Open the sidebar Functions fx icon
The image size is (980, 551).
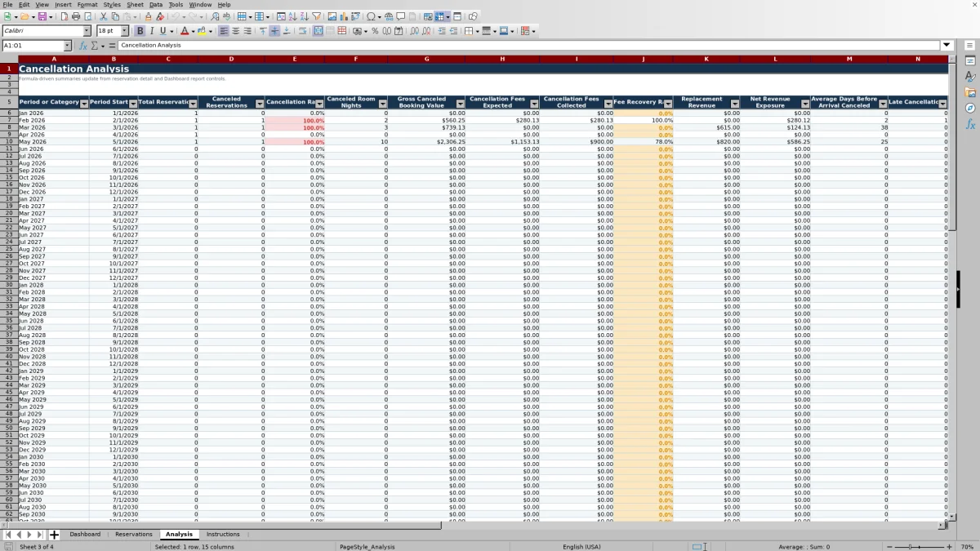[971, 124]
